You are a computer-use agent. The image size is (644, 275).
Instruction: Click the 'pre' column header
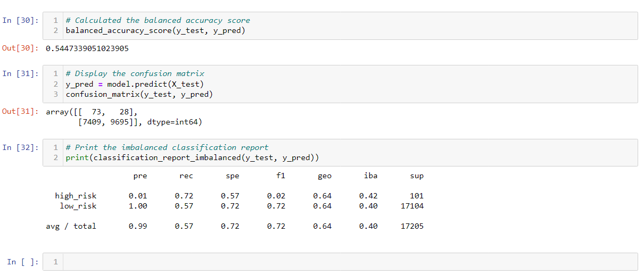pos(141,176)
